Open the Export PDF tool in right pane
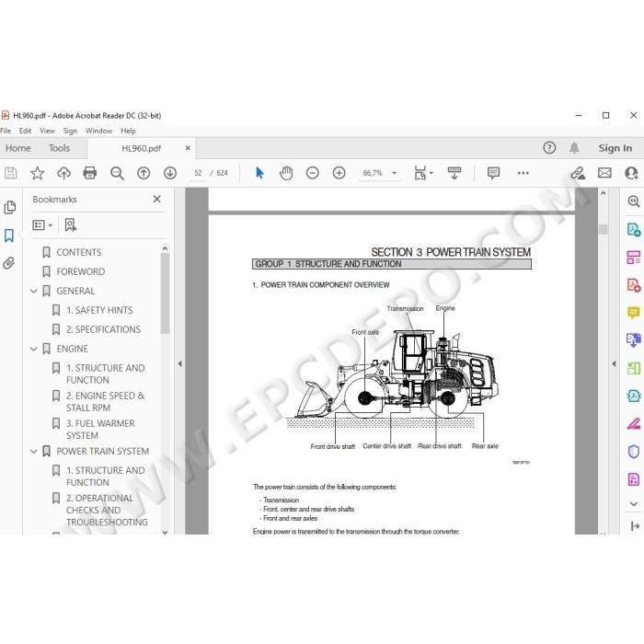Image resolution: width=644 pixels, height=644 pixels. [633, 230]
